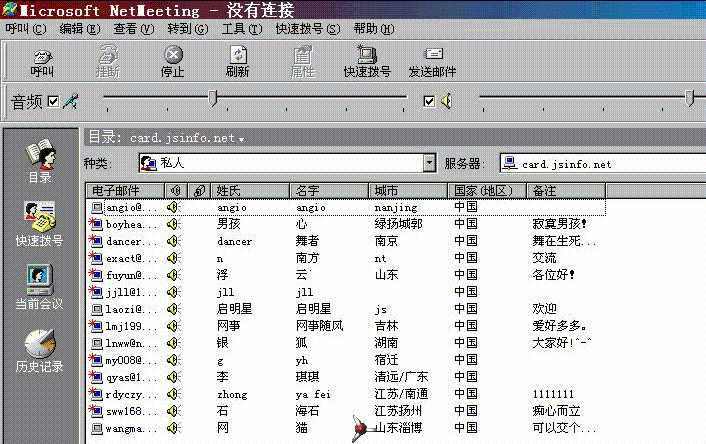Screen dimensions: 706x444
Task: Open the 呼叫(C) menu
Action: (x=26, y=29)
